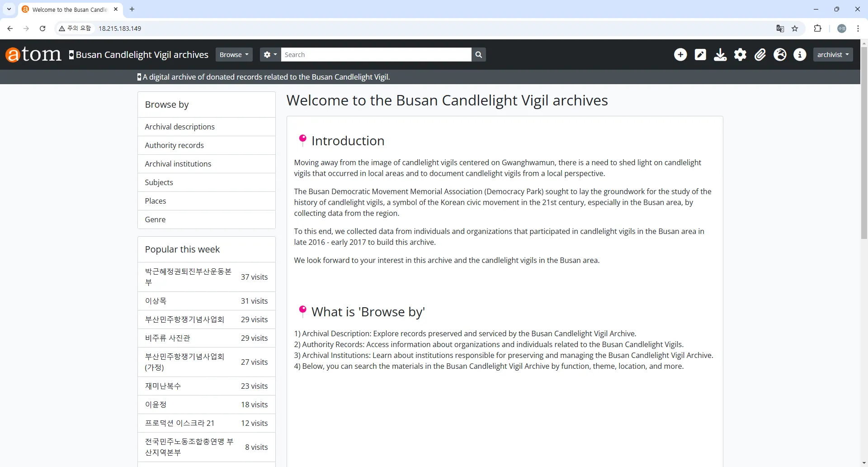Expand the Browse dropdown menu
The image size is (868, 467).
pyautogui.click(x=234, y=55)
